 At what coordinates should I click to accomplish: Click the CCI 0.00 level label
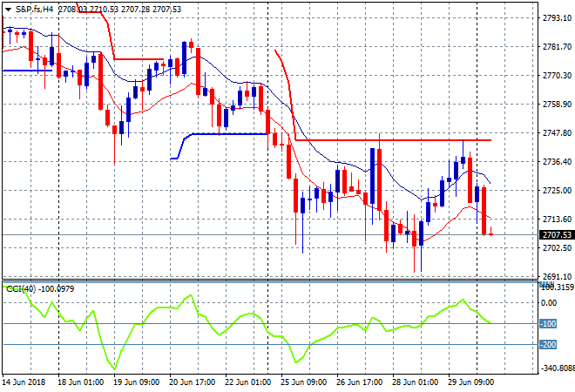coord(549,303)
